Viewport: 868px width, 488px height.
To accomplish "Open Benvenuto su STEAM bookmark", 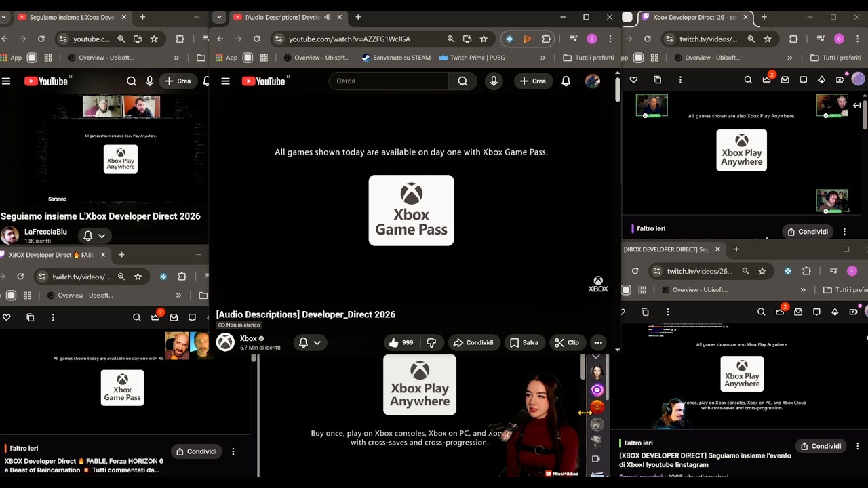I will point(396,58).
